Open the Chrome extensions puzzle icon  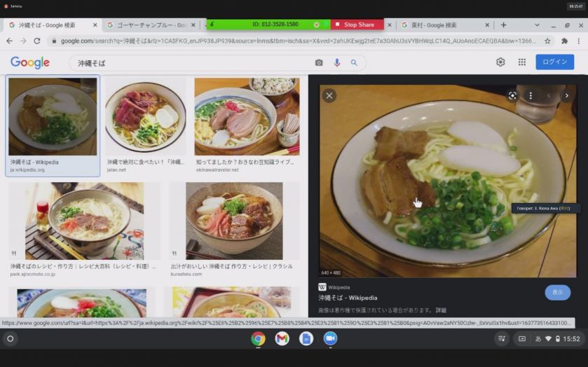coord(564,41)
